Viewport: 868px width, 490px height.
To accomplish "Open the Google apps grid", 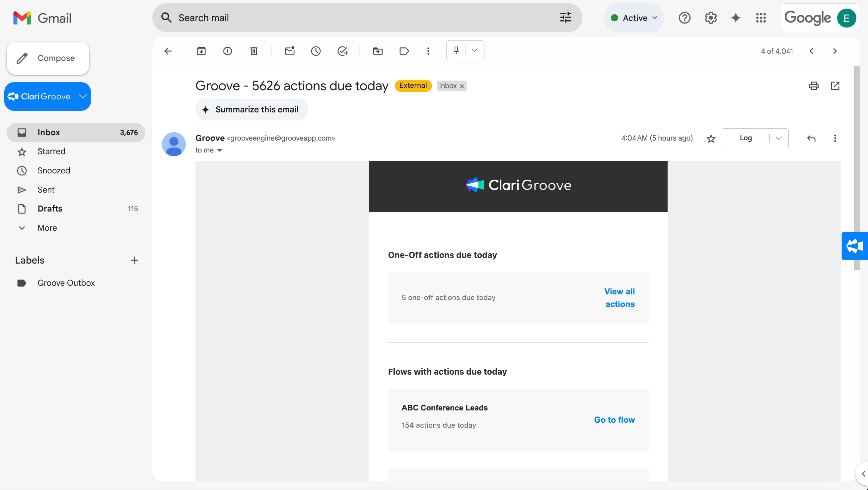I will click(x=760, y=18).
